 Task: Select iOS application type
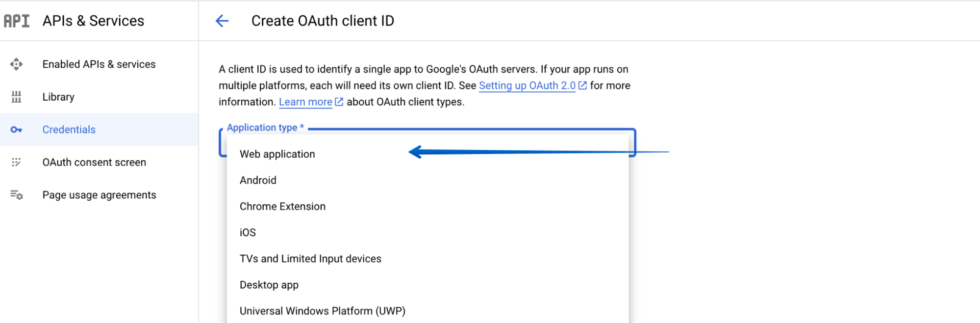(427, 232)
